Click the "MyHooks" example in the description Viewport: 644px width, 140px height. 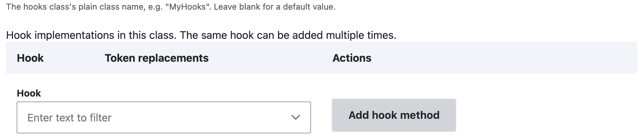[187, 7]
